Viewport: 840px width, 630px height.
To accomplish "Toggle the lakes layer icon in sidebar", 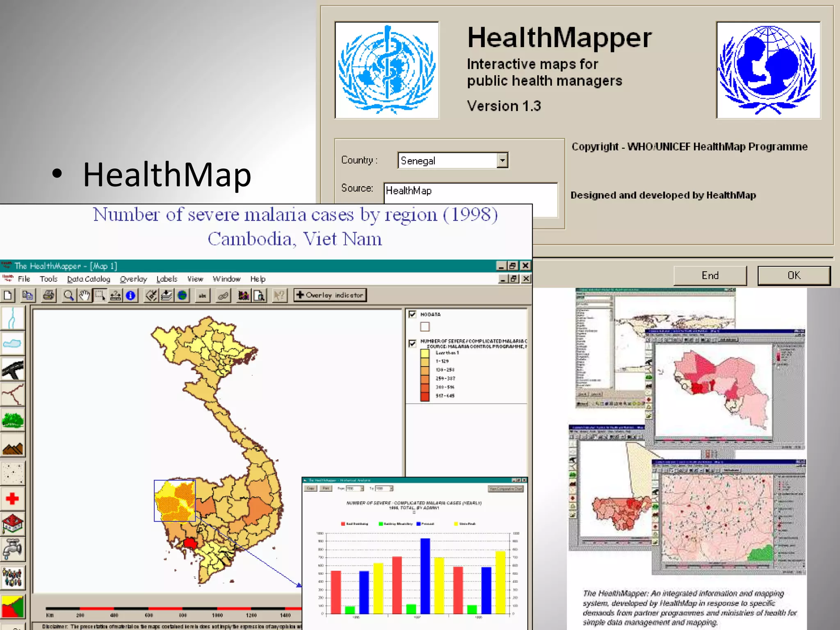I will tap(13, 343).
